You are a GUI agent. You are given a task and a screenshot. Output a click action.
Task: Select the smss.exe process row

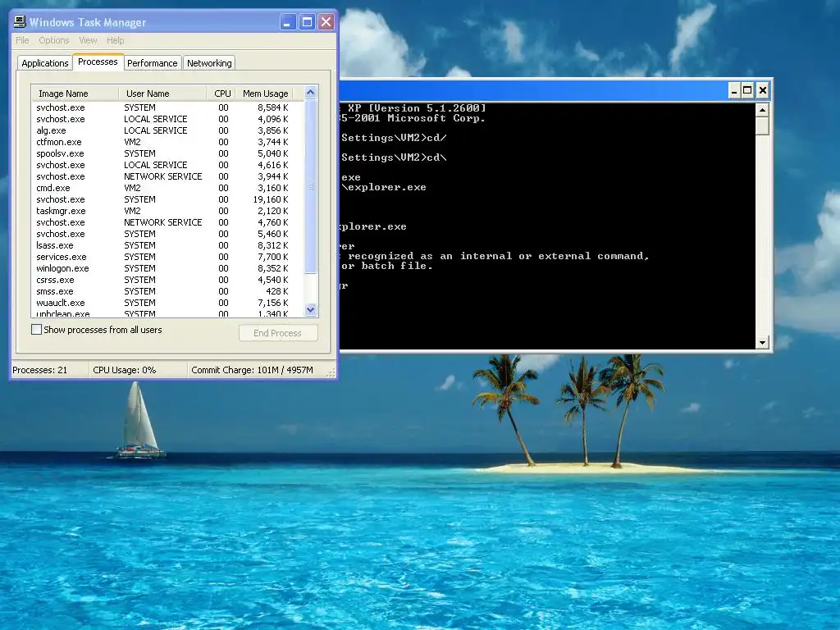click(x=167, y=291)
